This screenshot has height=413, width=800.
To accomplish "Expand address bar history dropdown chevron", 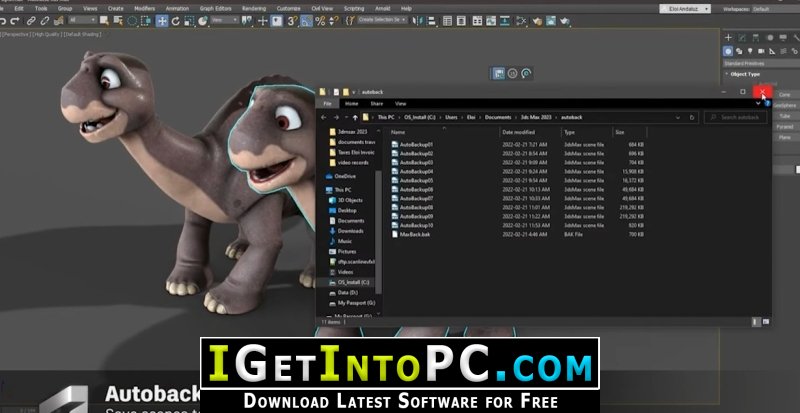I will click(x=678, y=117).
